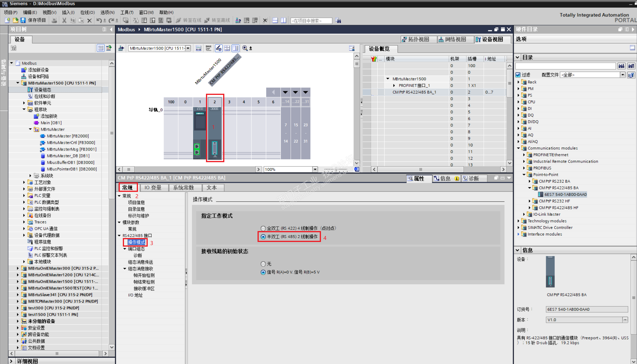
Task: Open the 100% zoom level dropdown
Action: (315, 169)
